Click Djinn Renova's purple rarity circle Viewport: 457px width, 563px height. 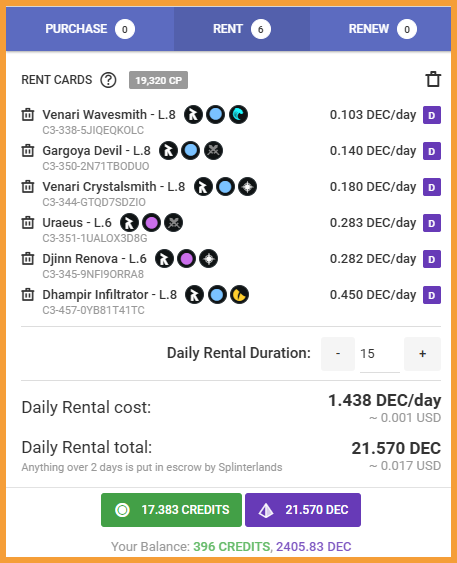click(186, 259)
